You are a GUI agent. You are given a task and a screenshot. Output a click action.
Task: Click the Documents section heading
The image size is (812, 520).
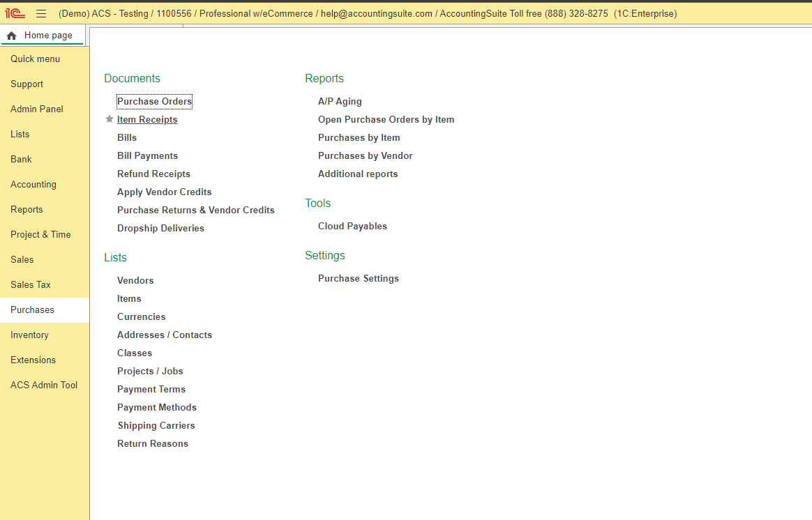[132, 78]
